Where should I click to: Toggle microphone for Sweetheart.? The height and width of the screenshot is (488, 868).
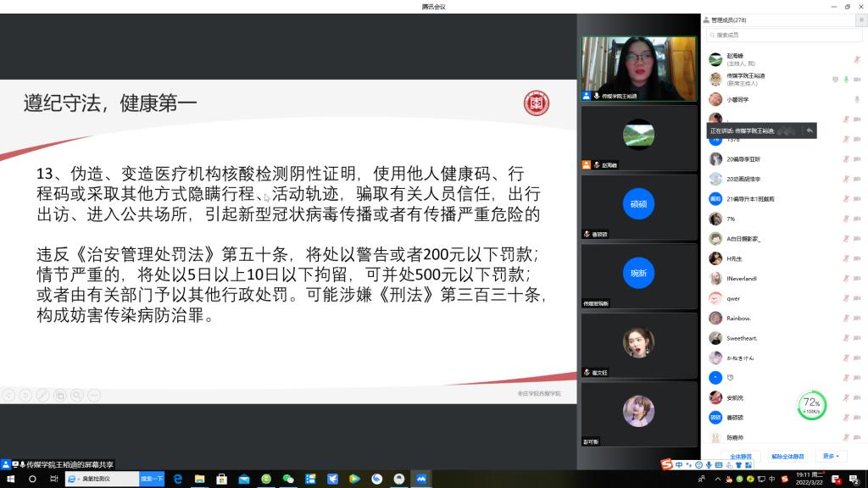pyautogui.click(x=846, y=338)
